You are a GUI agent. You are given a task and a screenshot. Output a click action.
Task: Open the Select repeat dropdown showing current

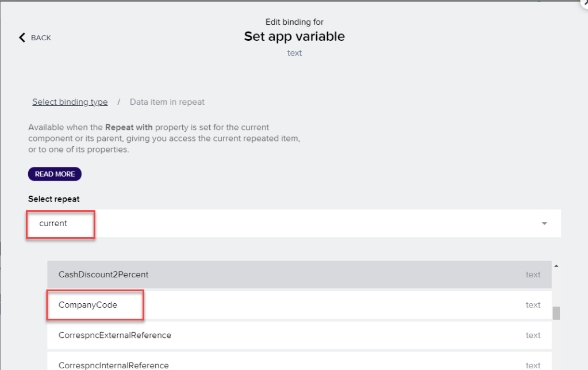[x=287, y=223]
